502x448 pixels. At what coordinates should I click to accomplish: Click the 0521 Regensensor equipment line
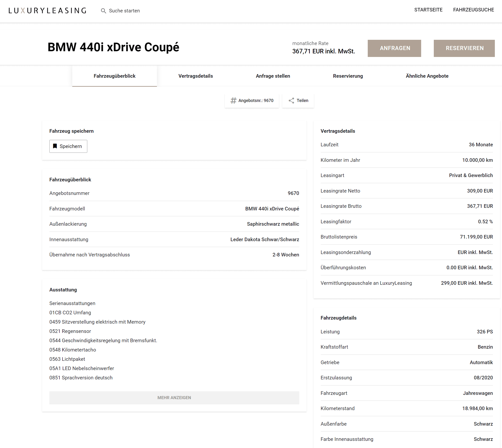pos(70,331)
